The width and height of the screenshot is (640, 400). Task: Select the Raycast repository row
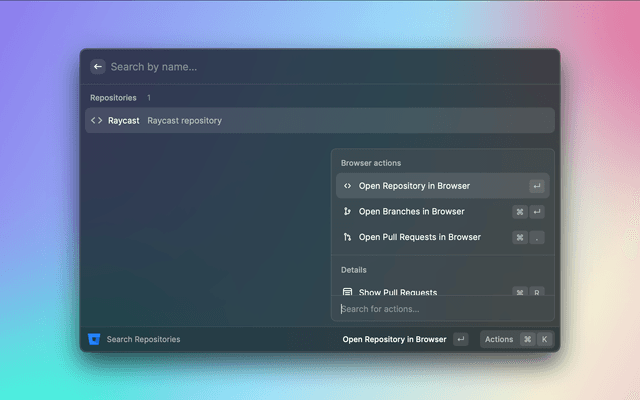(x=318, y=121)
